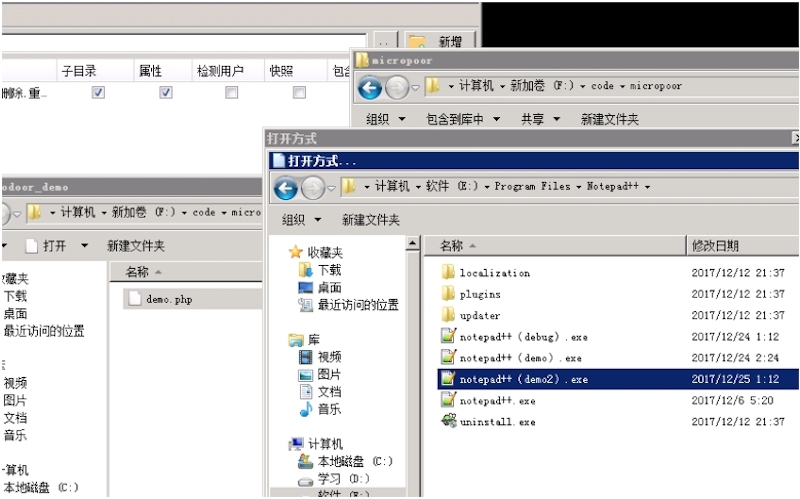Screen dimensions: 800x499
Task: Select the uninstall.exe file icon
Action: click(448, 421)
